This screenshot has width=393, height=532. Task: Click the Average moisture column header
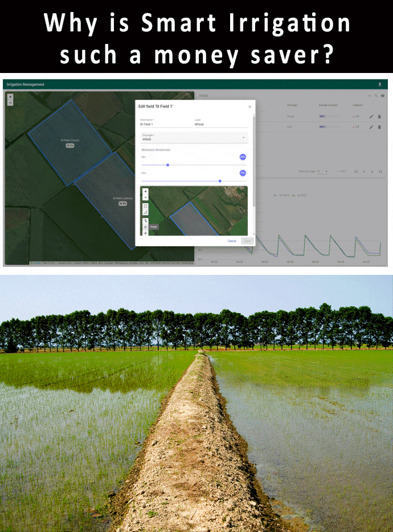pos(328,105)
